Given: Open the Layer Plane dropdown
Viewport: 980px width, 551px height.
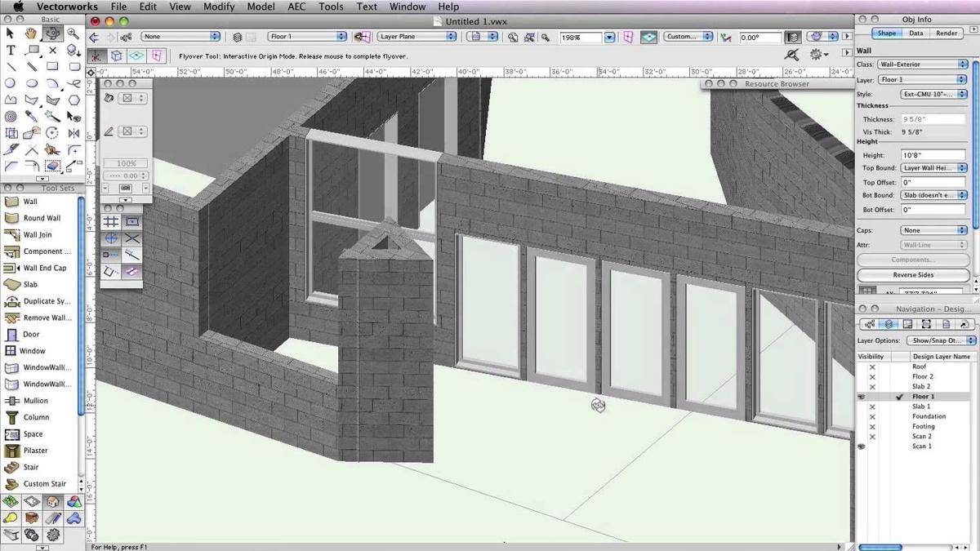Looking at the screenshot, I should tap(416, 37).
